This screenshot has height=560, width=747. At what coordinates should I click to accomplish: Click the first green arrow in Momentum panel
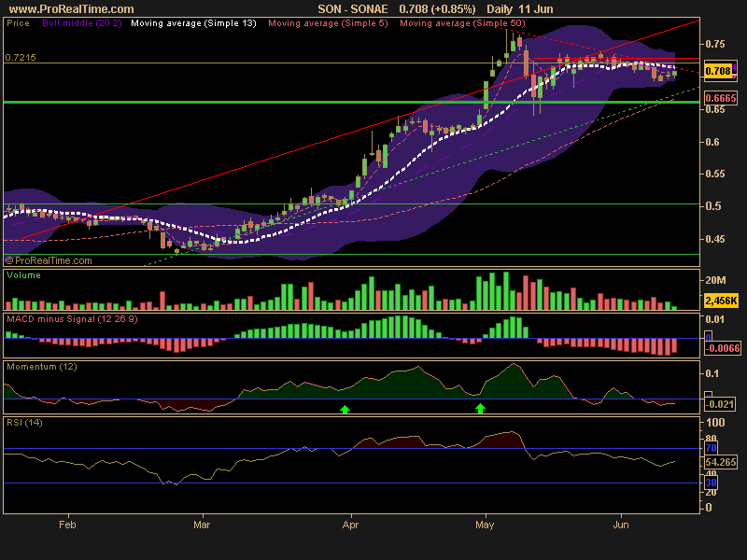pyautogui.click(x=345, y=409)
